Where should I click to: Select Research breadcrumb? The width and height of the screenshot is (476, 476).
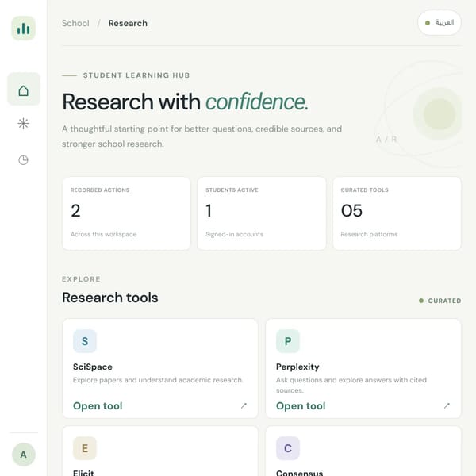[128, 23]
